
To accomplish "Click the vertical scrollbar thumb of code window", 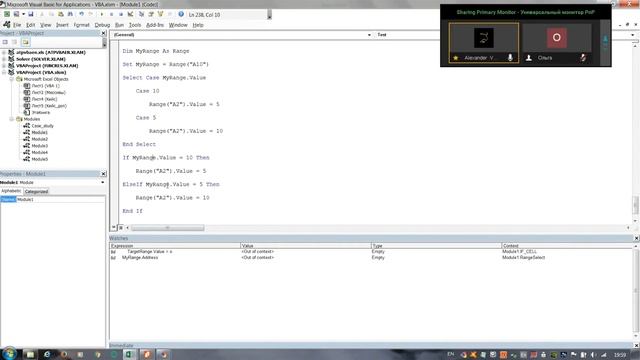I will pos(636,205).
